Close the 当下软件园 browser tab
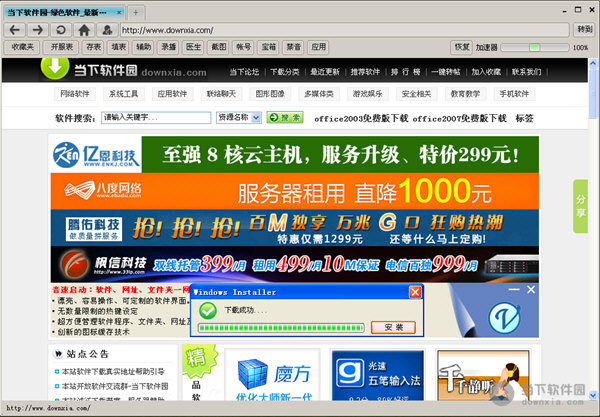The width and height of the screenshot is (600, 417). pos(119,13)
